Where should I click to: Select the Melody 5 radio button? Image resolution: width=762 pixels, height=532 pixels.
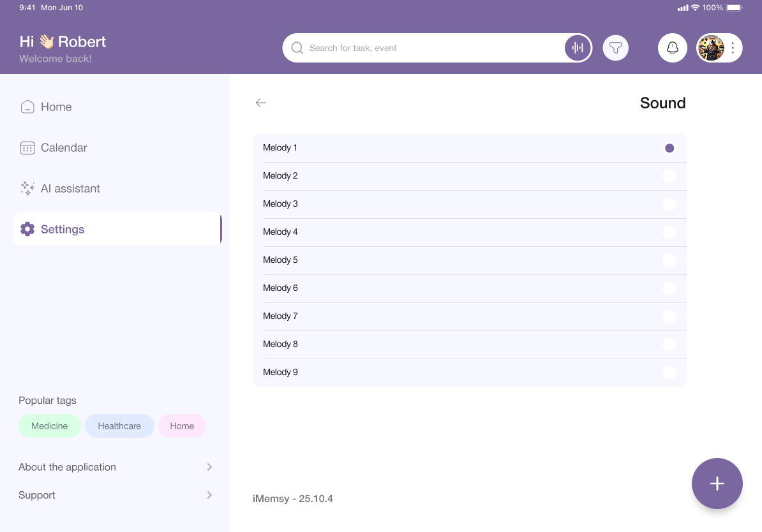(x=669, y=260)
